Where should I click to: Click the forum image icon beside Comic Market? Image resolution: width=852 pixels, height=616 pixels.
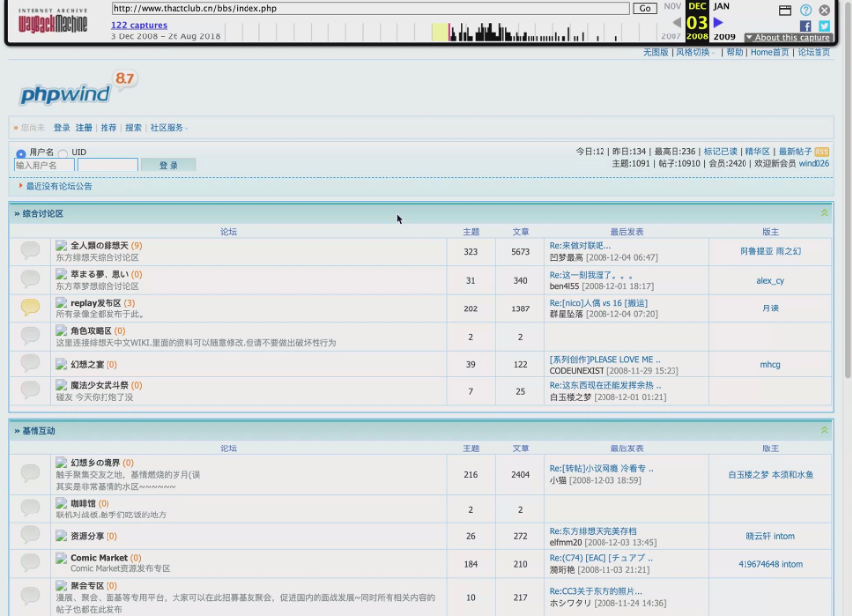tap(61, 557)
